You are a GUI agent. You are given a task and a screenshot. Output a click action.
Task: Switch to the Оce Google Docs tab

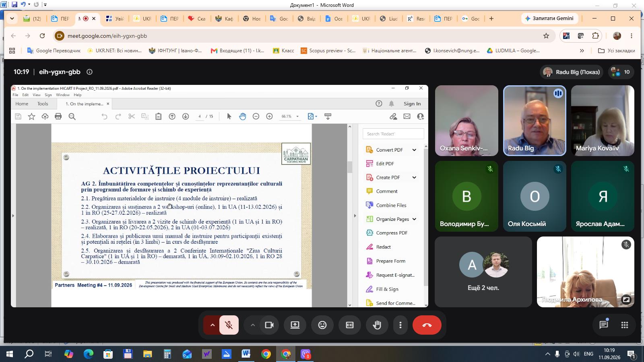coord(334,19)
